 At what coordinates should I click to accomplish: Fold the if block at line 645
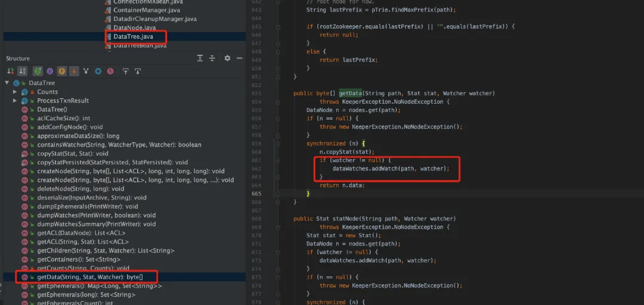pos(278,27)
